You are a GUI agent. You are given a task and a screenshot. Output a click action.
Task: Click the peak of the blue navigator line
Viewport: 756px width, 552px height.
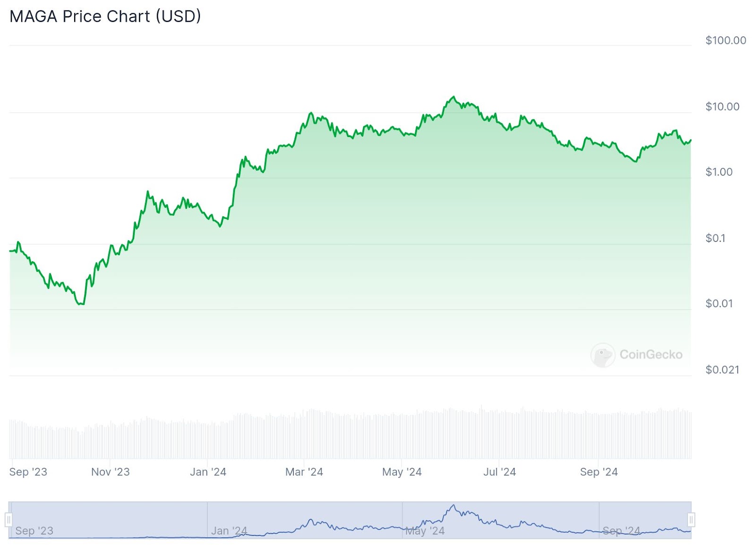tap(454, 506)
